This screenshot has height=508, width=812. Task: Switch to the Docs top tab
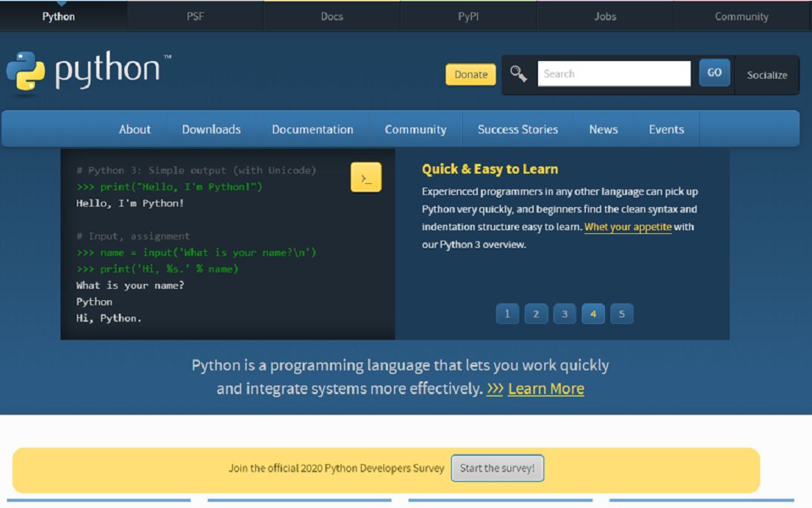pos(332,16)
